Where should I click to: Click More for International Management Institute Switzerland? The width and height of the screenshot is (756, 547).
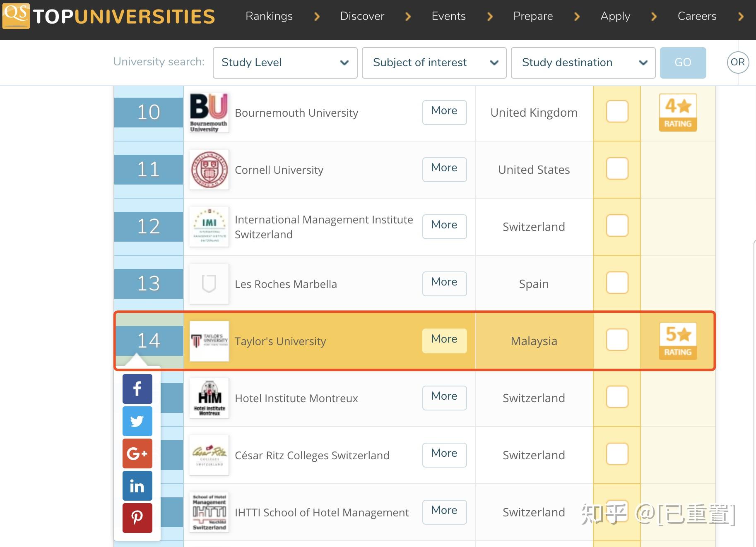pyautogui.click(x=445, y=226)
